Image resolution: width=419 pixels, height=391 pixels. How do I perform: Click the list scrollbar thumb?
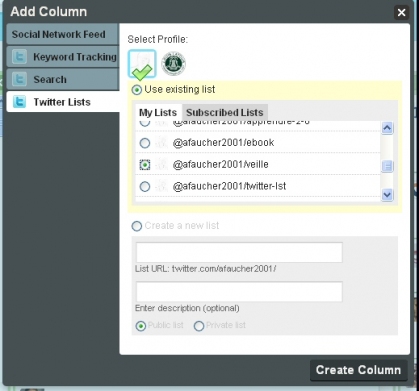pyautogui.click(x=387, y=166)
